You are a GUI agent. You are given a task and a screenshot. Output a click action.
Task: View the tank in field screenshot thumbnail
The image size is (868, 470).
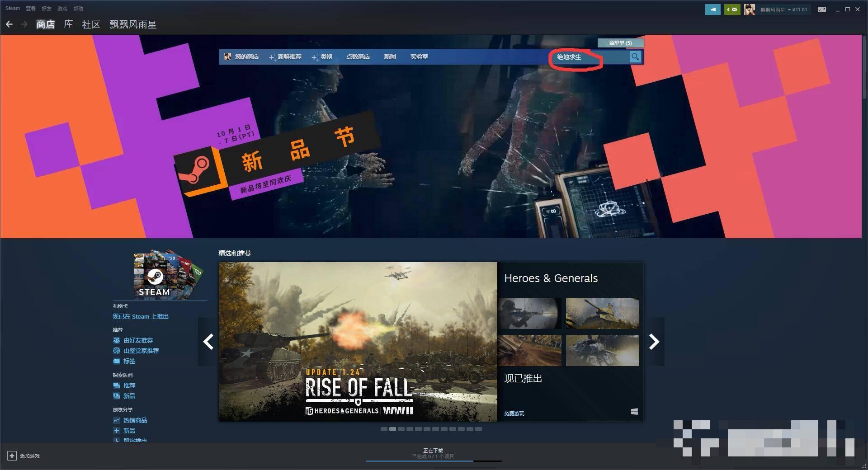tap(602, 313)
